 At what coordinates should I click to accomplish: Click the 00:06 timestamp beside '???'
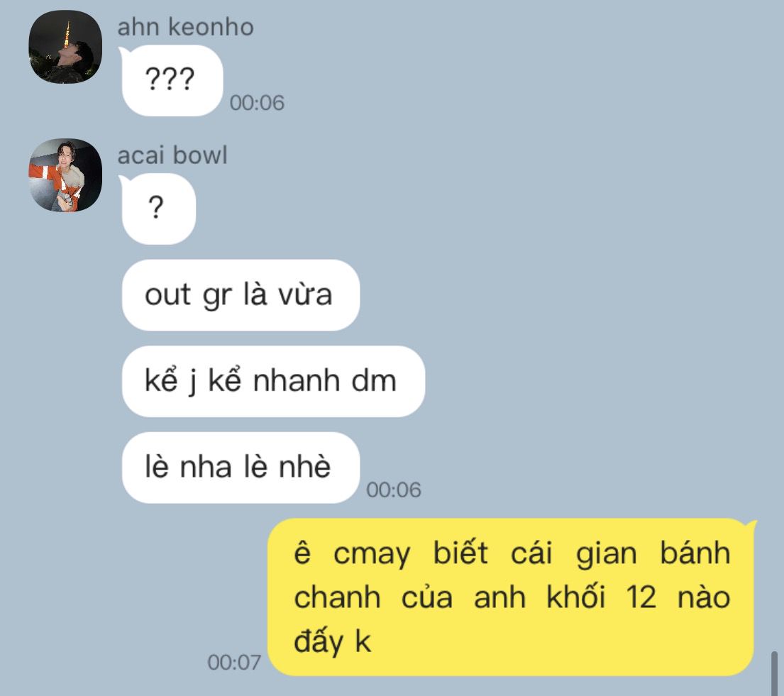pos(257,103)
